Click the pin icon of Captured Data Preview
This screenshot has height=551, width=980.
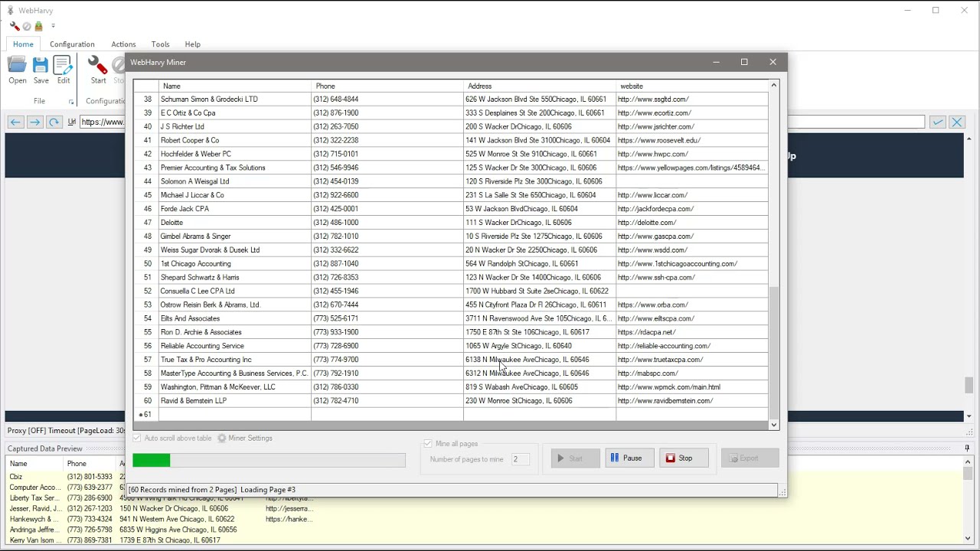tap(967, 448)
